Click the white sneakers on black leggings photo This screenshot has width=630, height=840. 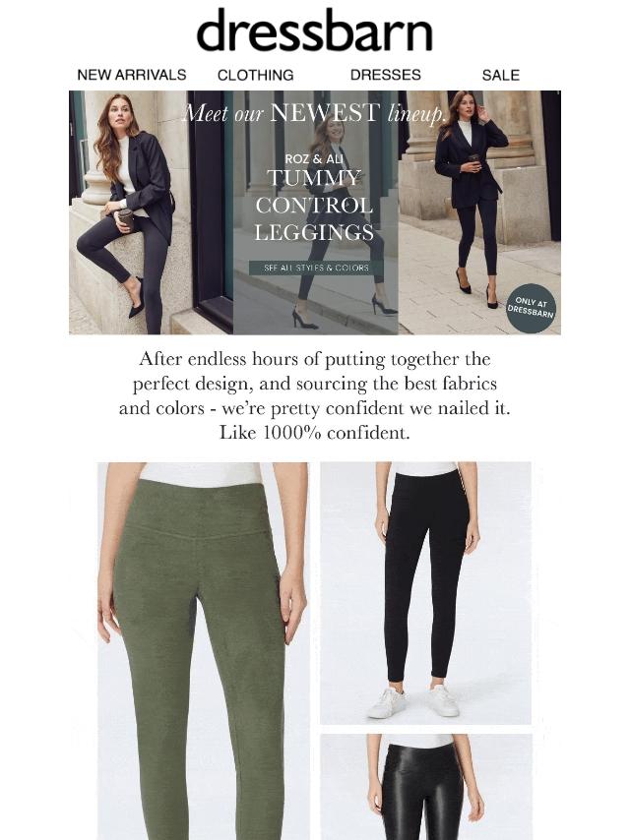click(x=413, y=701)
